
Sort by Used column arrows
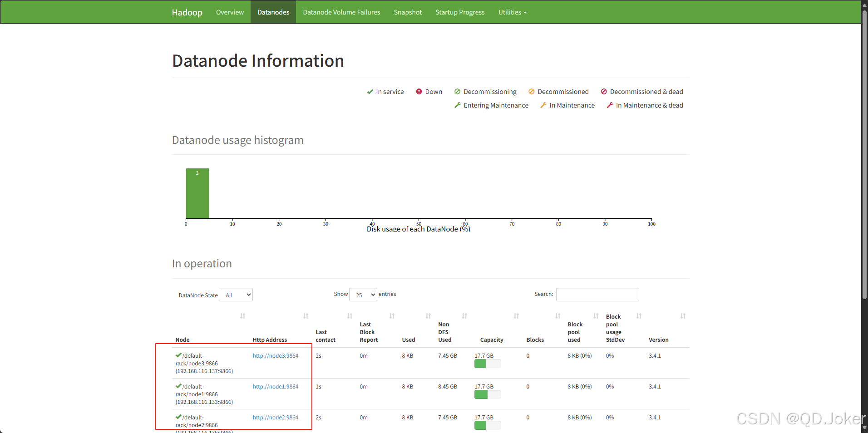pyautogui.click(x=428, y=316)
